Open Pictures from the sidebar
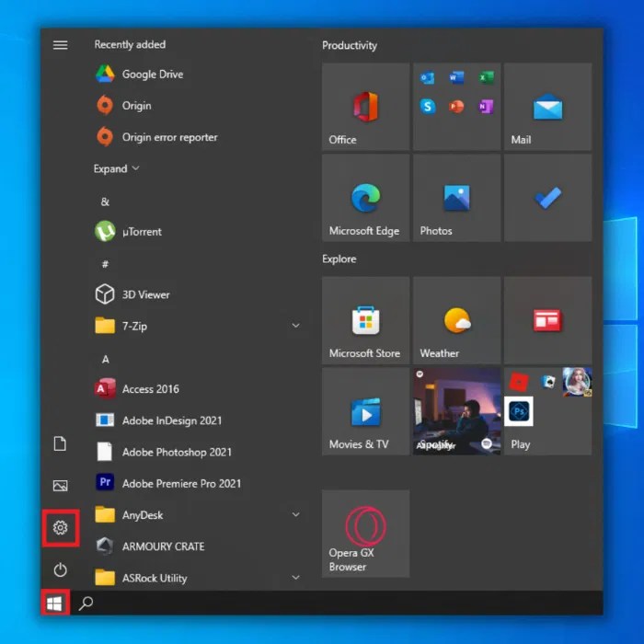The image size is (644, 644). pos(61,486)
